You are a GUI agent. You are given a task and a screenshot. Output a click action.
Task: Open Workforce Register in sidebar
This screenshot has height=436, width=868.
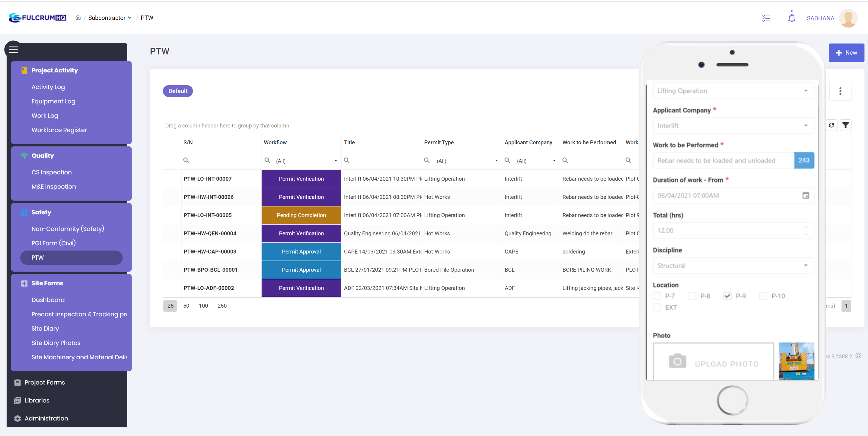[x=59, y=130]
